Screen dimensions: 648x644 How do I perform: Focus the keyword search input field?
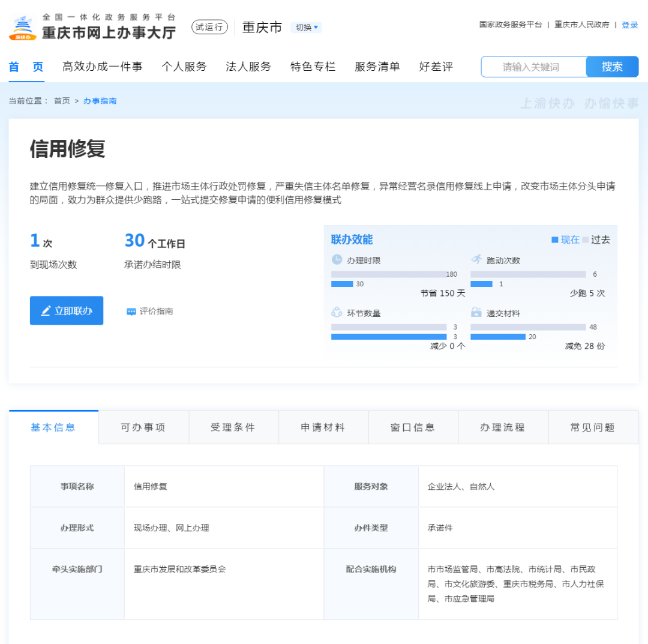tap(533, 67)
